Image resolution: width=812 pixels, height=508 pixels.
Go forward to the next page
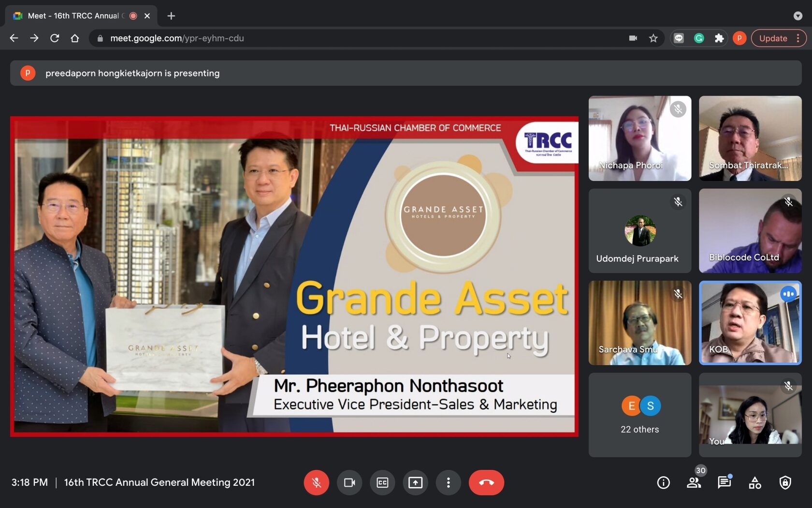click(x=34, y=38)
